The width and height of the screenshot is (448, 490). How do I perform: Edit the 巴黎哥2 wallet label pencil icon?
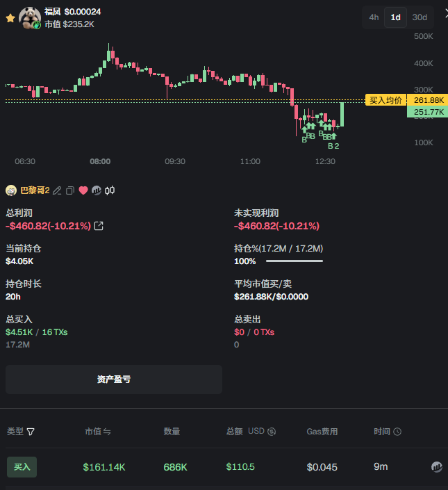pos(57,190)
